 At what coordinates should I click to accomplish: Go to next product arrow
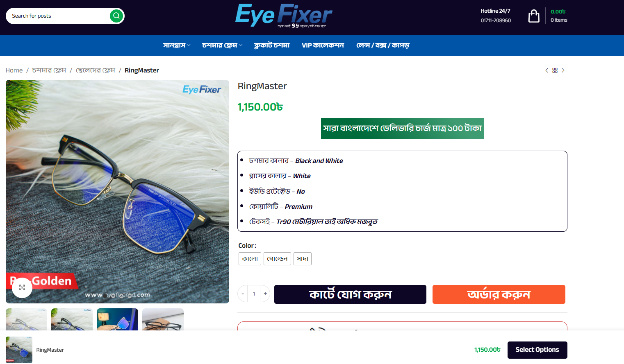click(563, 70)
